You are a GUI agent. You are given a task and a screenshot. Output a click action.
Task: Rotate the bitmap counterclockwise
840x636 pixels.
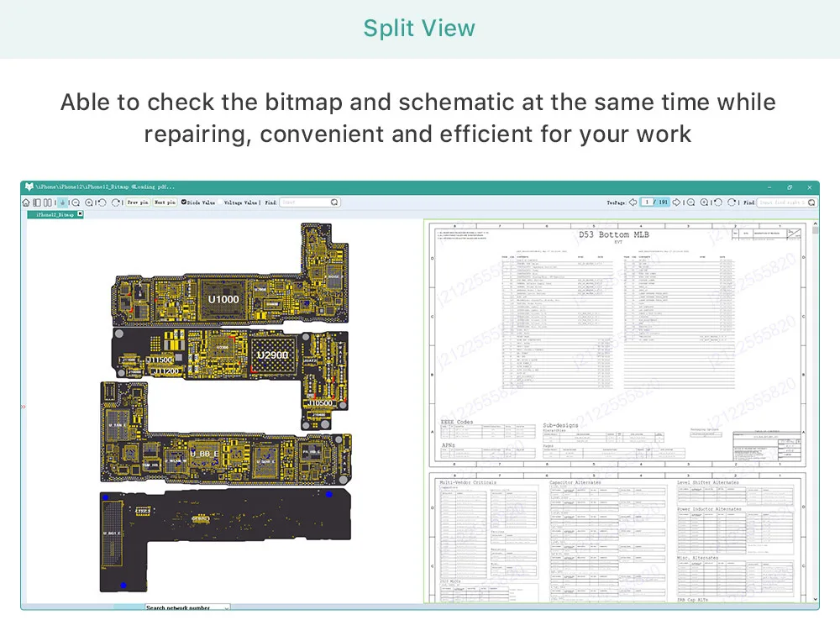[102, 202]
